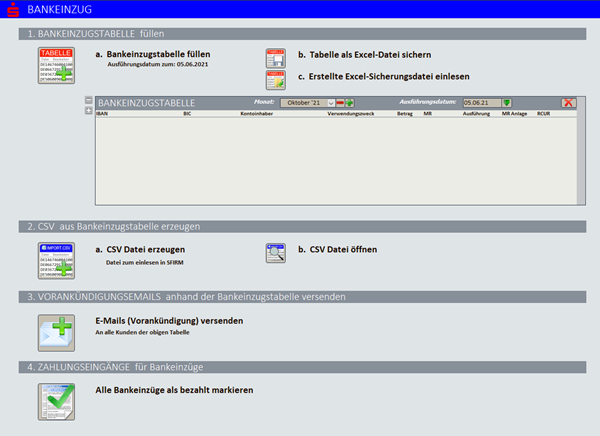Click the save table as Excel icon
Image resolution: width=600 pixels, height=436 pixels.
pos(275,57)
